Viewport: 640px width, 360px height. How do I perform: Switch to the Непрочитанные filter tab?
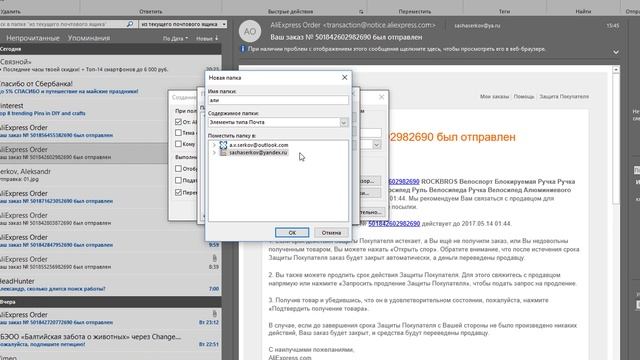(x=33, y=38)
